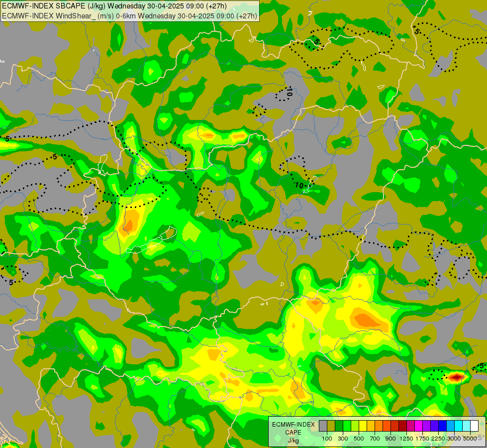Select the dark green legend swatch
Image resolution: width=487 pixels, height=448 pixels.
click(339, 426)
